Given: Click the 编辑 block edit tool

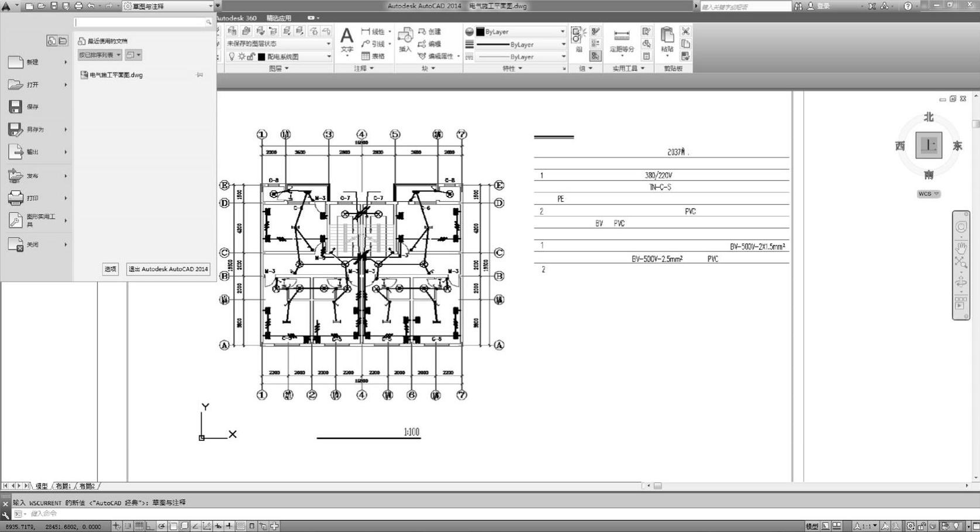Looking at the screenshot, I should 430,44.
